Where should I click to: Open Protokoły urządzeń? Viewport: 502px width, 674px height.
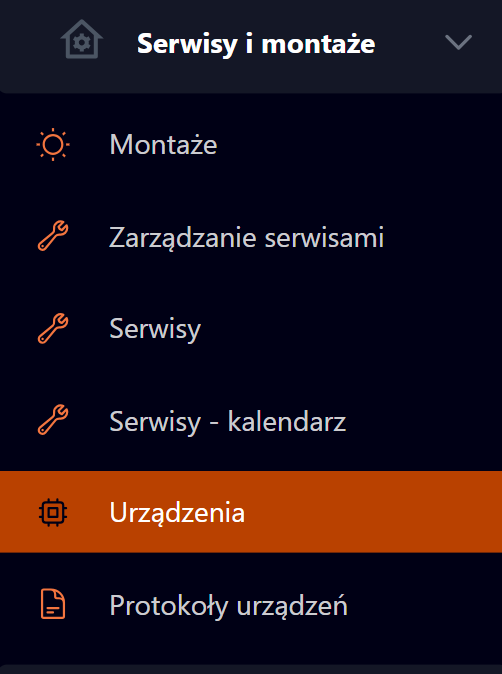click(229, 606)
